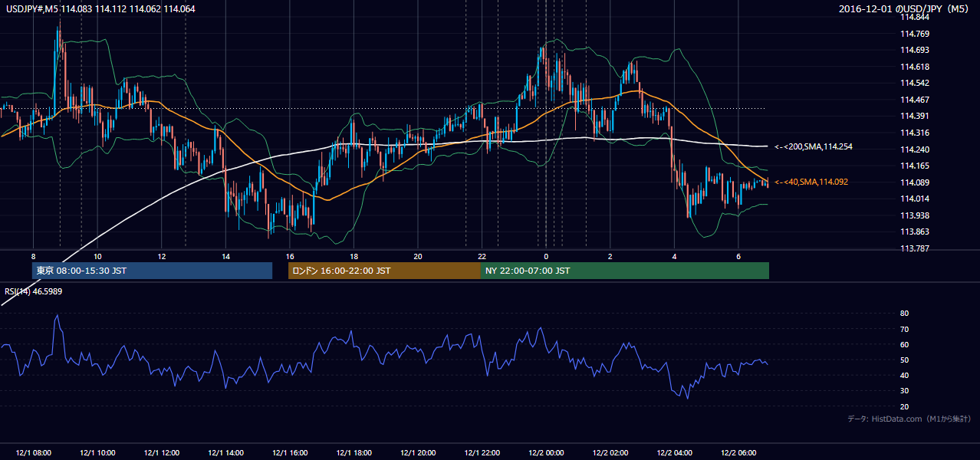Click the HistData.com data source credit
The width and height of the screenshot is (980, 460).
(x=909, y=419)
